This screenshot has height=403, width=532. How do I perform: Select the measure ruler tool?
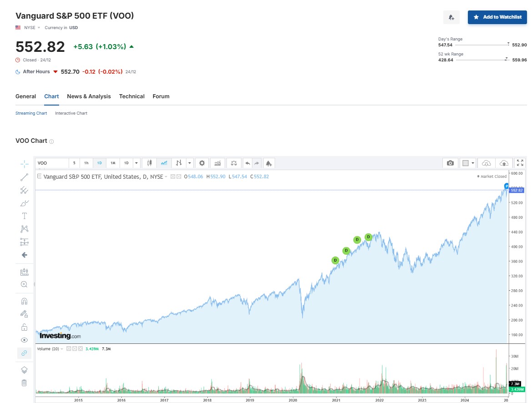pyautogui.click(x=25, y=272)
